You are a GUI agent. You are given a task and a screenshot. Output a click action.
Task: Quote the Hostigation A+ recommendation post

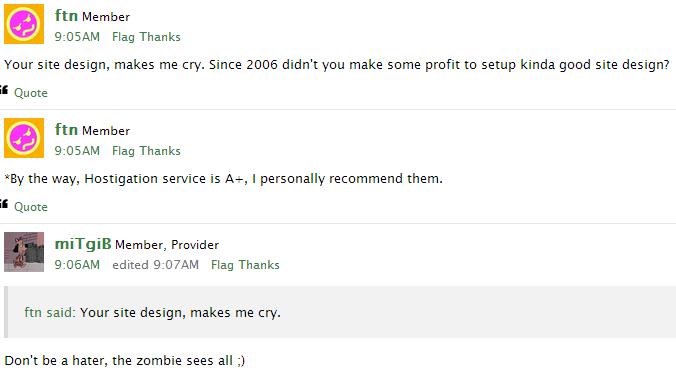(31, 207)
